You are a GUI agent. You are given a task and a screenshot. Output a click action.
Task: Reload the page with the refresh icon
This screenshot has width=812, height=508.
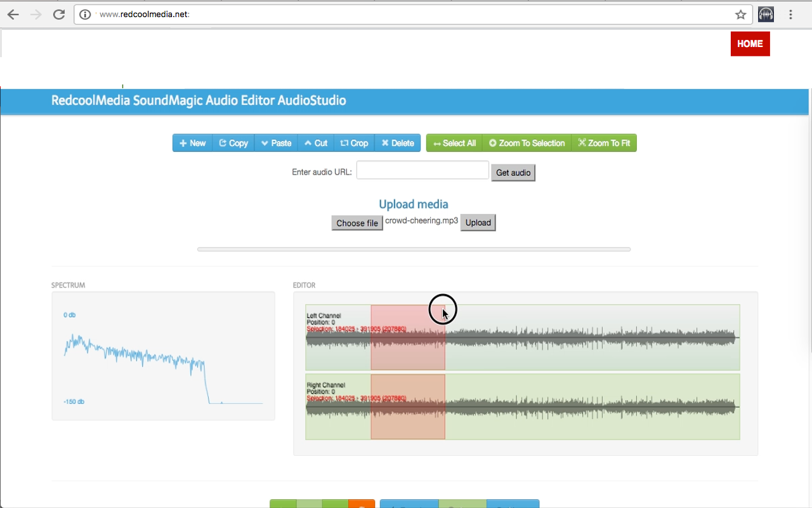(x=59, y=15)
